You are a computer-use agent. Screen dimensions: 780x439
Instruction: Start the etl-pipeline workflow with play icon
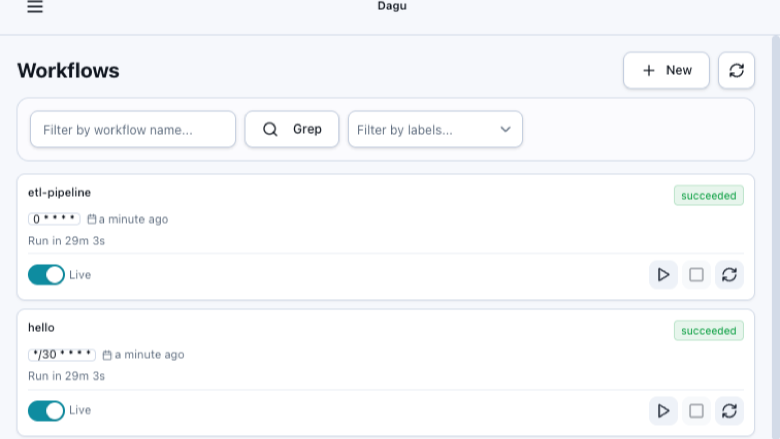pyautogui.click(x=663, y=275)
